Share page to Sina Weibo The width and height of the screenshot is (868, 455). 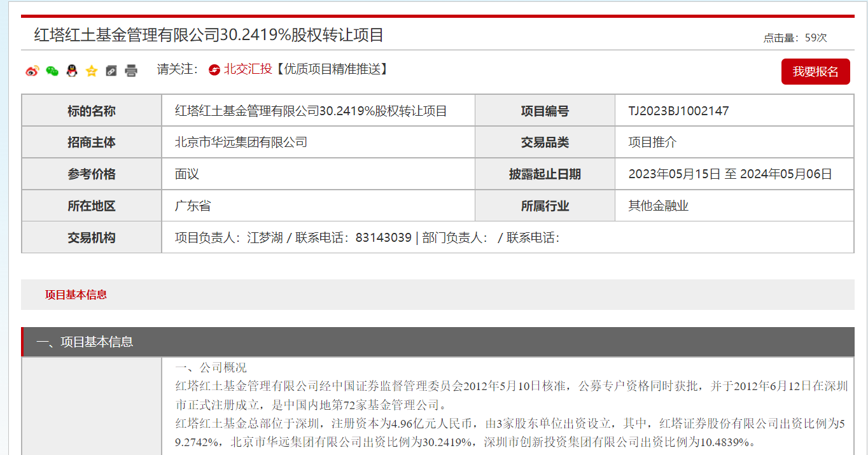click(x=32, y=71)
